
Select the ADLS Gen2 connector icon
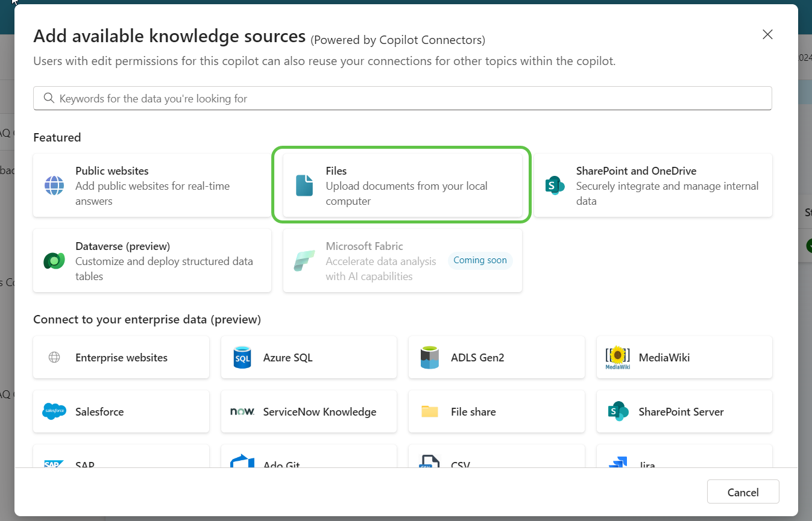429,357
